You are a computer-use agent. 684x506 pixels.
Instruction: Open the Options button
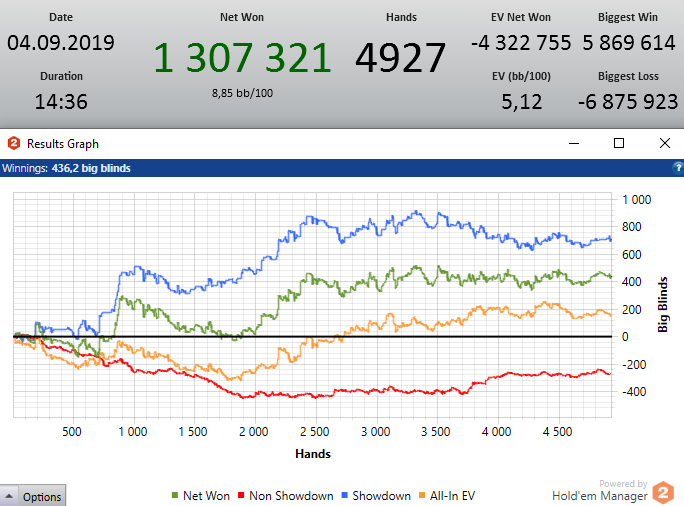pos(42,496)
